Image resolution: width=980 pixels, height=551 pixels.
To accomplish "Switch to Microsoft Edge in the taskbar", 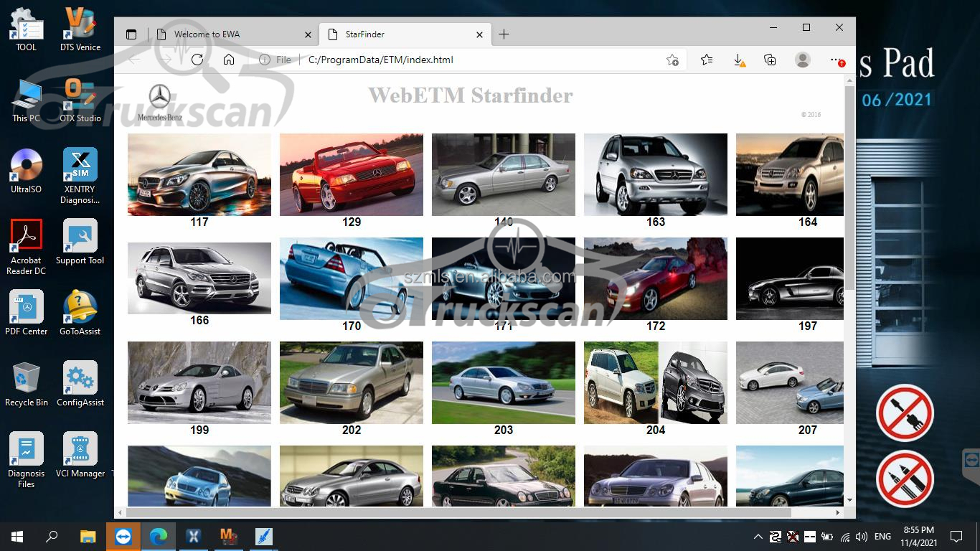I will pos(158,536).
